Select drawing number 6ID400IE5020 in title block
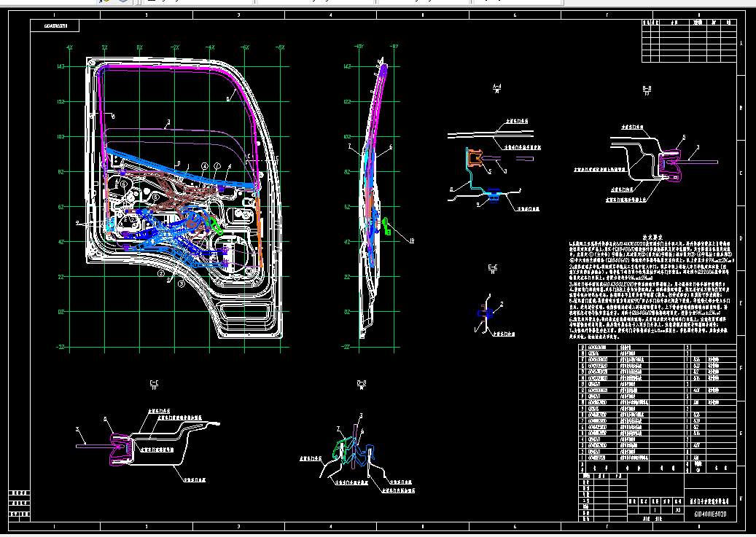 coord(710,514)
